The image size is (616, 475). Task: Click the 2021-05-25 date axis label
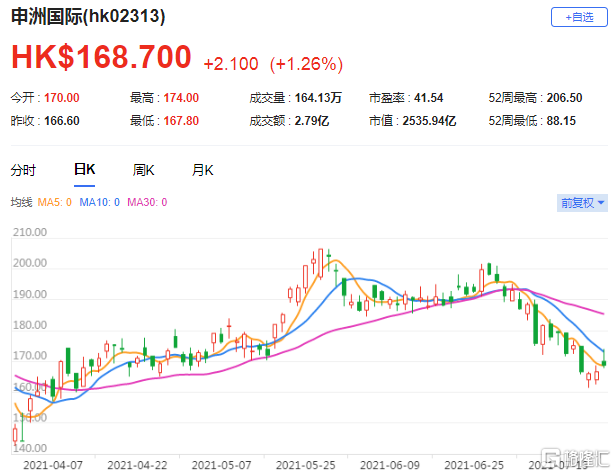[x=306, y=465]
